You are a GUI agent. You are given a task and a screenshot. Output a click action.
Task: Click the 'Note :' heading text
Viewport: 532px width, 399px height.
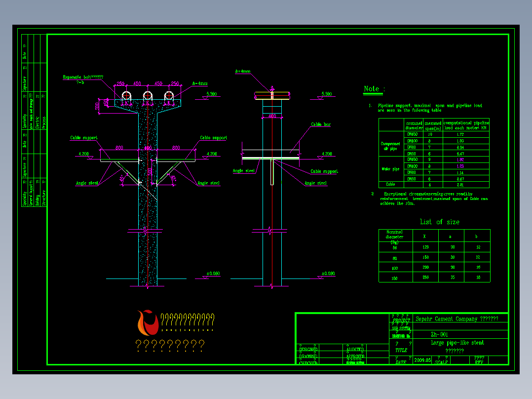pyautogui.click(x=374, y=89)
